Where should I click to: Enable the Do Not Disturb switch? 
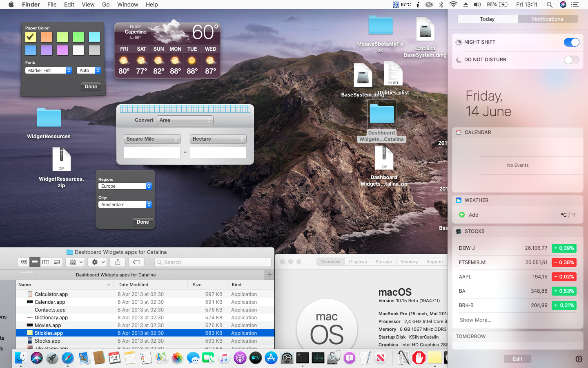pyautogui.click(x=571, y=60)
